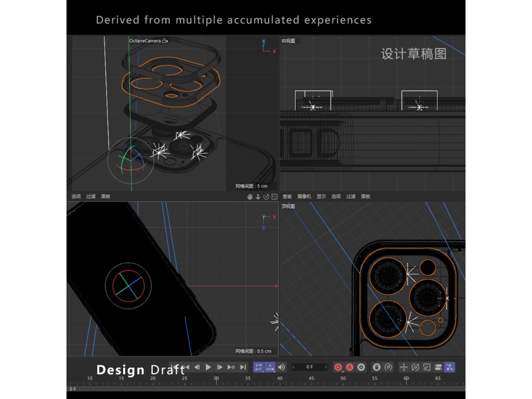
Task: Open 面板 menu of the top view viewport
Action: [366, 196]
